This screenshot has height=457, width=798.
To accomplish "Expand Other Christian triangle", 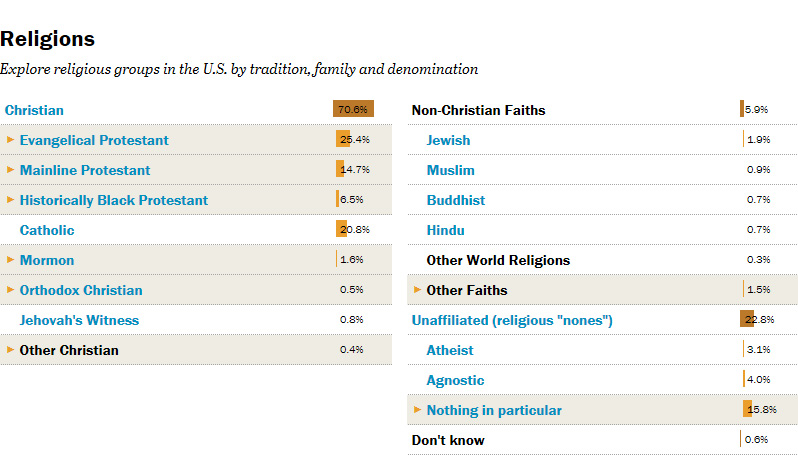I will [10, 350].
